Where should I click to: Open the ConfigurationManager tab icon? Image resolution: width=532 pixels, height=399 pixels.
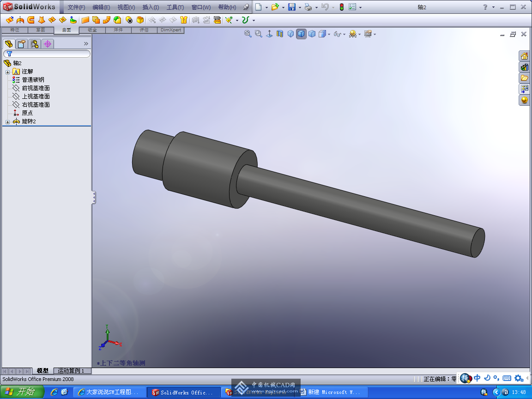pyautogui.click(x=35, y=44)
